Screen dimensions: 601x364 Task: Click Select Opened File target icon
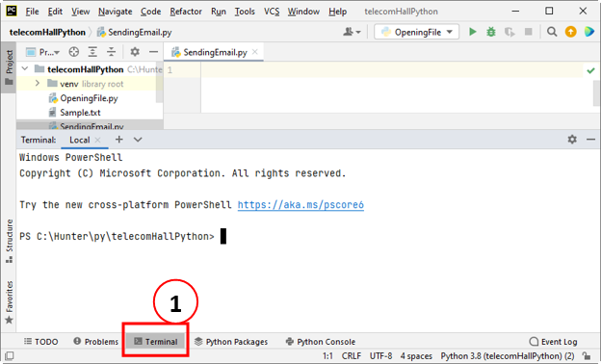pyautogui.click(x=74, y=52)
